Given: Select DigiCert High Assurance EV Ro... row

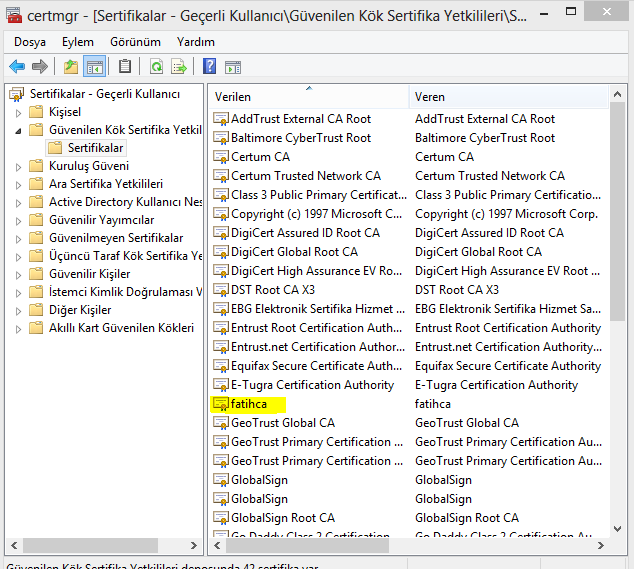Looking at the screenshot, I should coord(409,271).
